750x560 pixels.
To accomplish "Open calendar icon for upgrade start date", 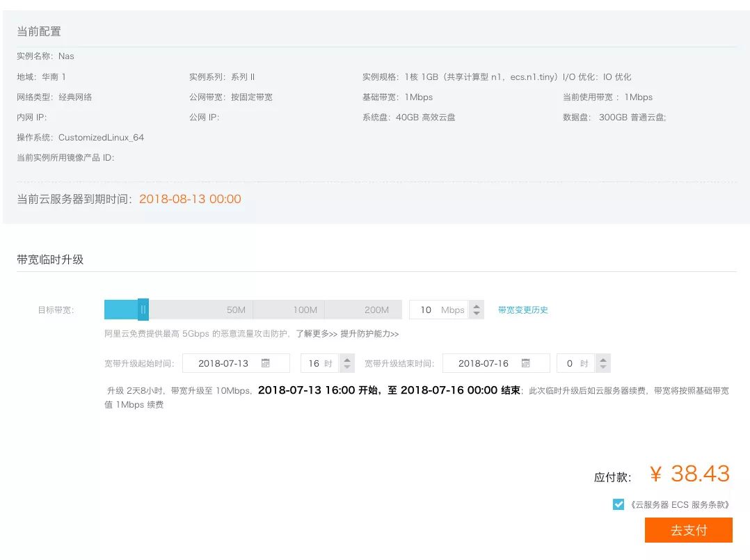I will [266, 363].
